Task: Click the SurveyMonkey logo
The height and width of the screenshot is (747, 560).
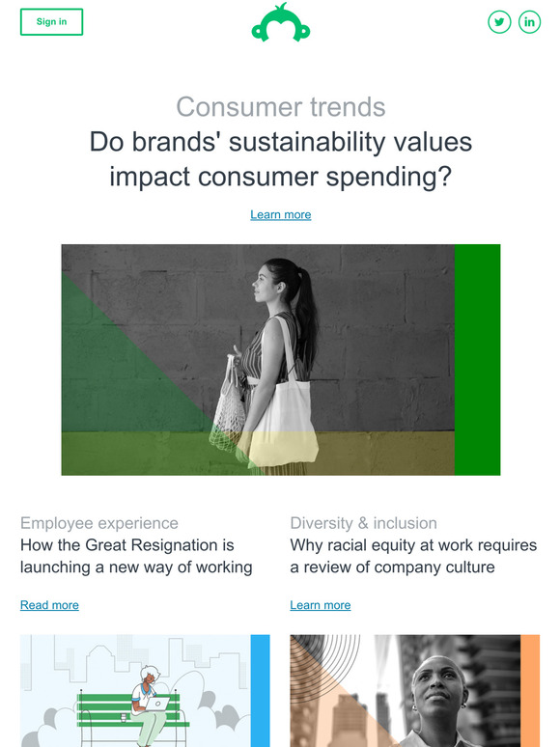Action: pos(281,22)
